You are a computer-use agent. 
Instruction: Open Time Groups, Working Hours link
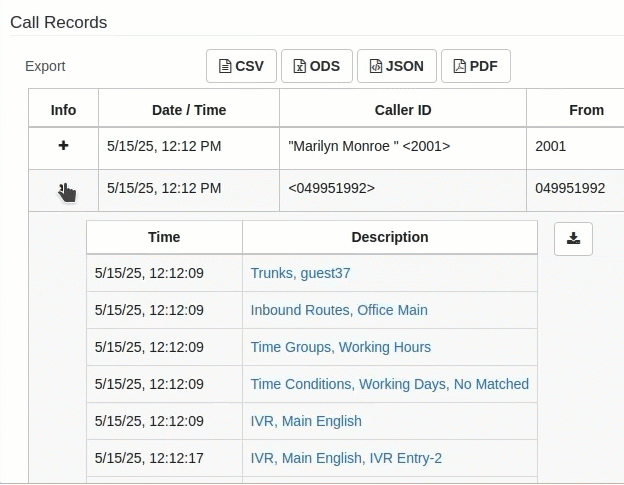pyautogui.click(x=341, y=347)
